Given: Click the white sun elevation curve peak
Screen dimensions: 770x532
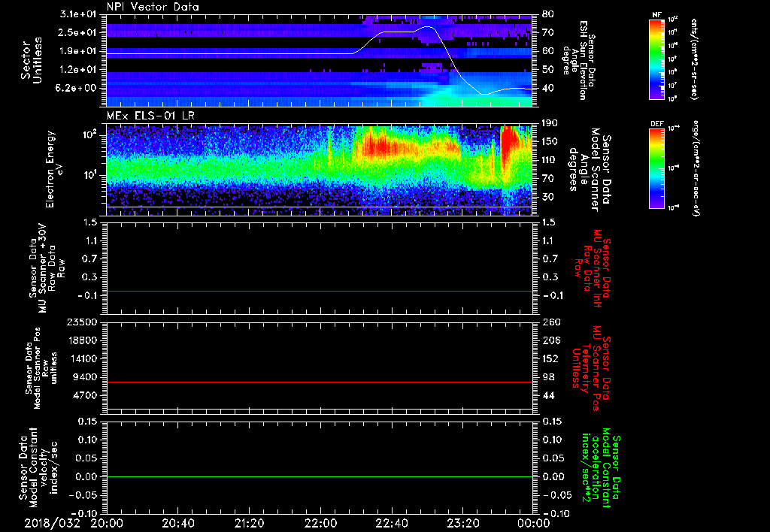Looking at the screenshot, I should point(428,27).
